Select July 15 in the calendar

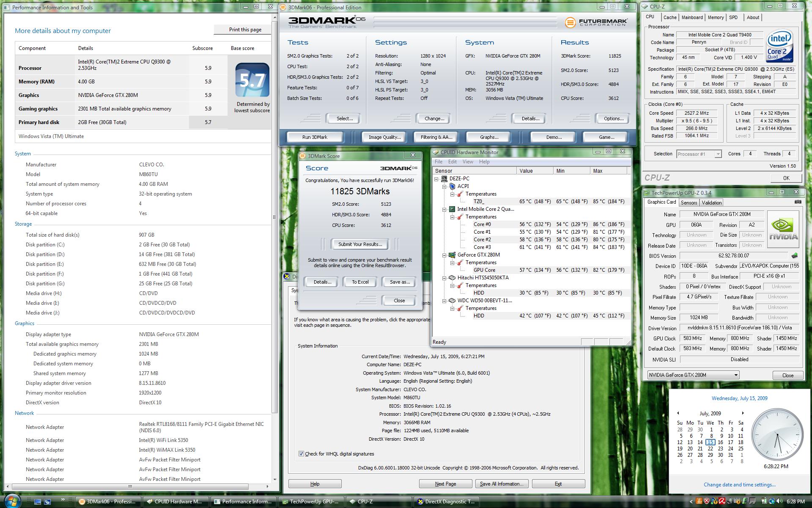(x=710, y=442)
